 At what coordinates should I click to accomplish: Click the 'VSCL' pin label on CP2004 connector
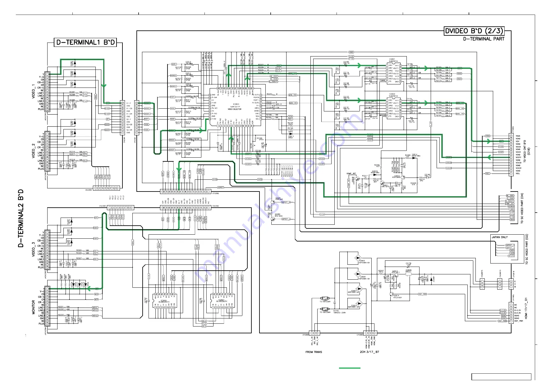tap(518, 173)
